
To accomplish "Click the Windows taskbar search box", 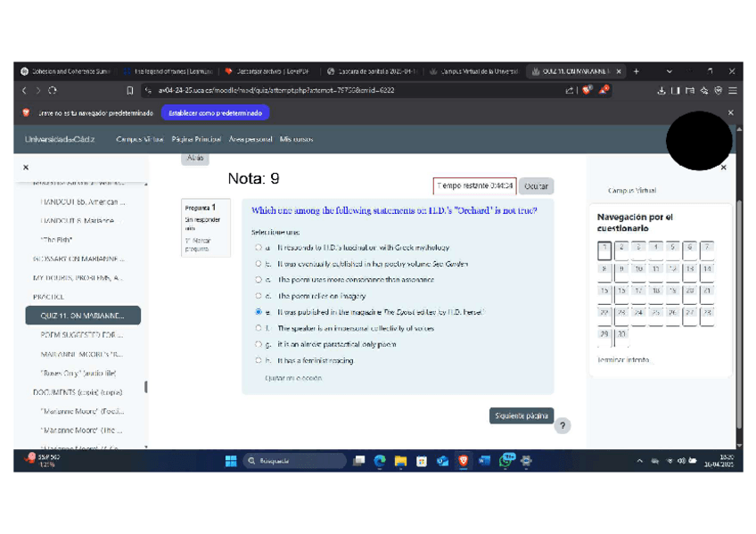I will point(294,461).
